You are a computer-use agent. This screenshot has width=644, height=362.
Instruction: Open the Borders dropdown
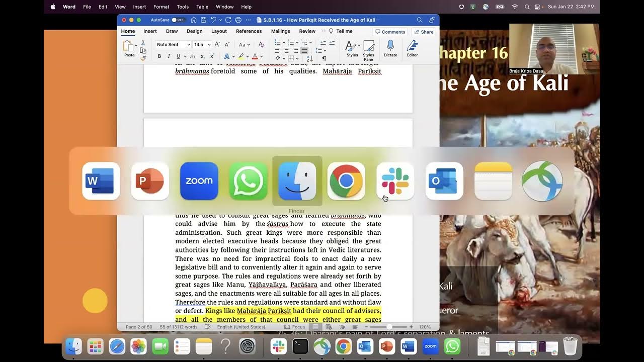pos(297,58)
